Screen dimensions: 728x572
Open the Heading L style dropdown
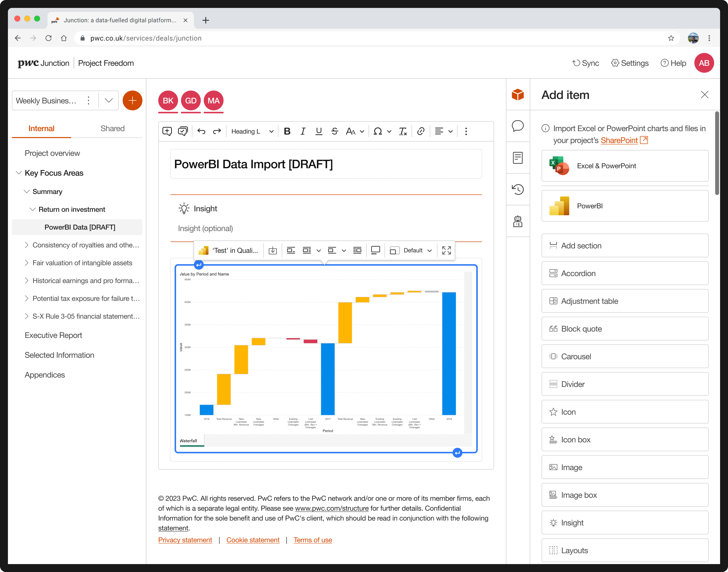252,131
